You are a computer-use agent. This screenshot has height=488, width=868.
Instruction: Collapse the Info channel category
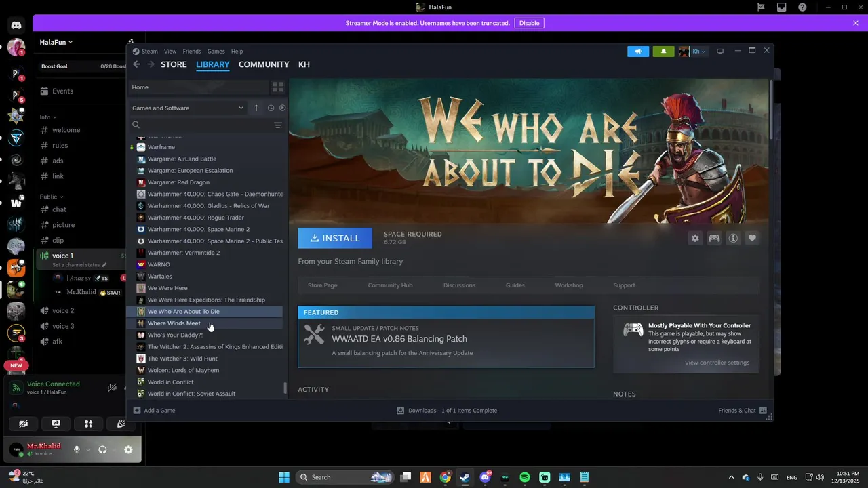click(47, 117)
